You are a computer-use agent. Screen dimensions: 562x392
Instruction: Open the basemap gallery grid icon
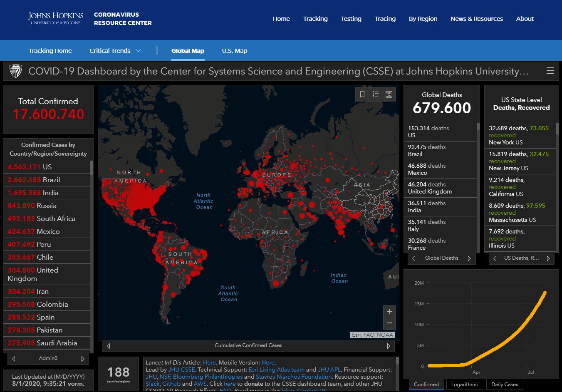(389, 94)
